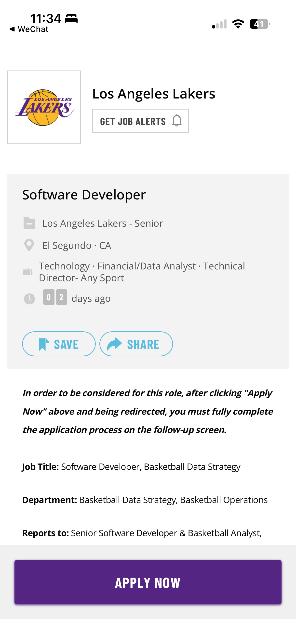Click the bell icon for job alerts
296x644 pixels.
(x=177, y=121)
